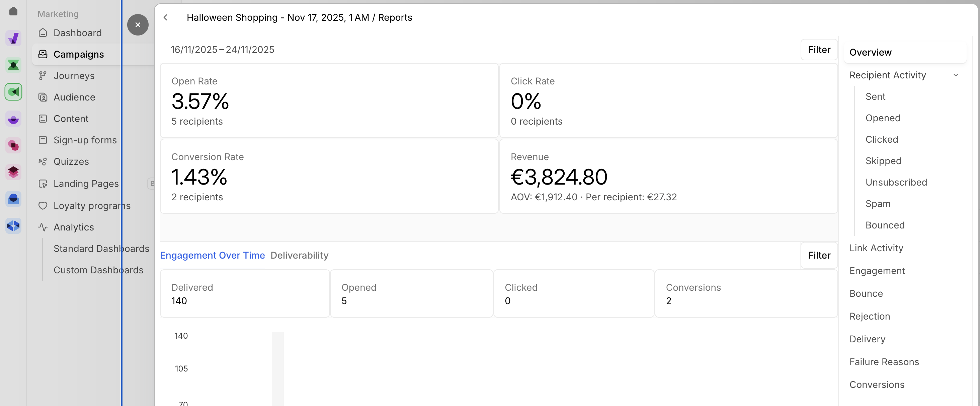Click the Dashboard home icon in sidebar
Screen dimensions: 980x406
coord(43,33)
